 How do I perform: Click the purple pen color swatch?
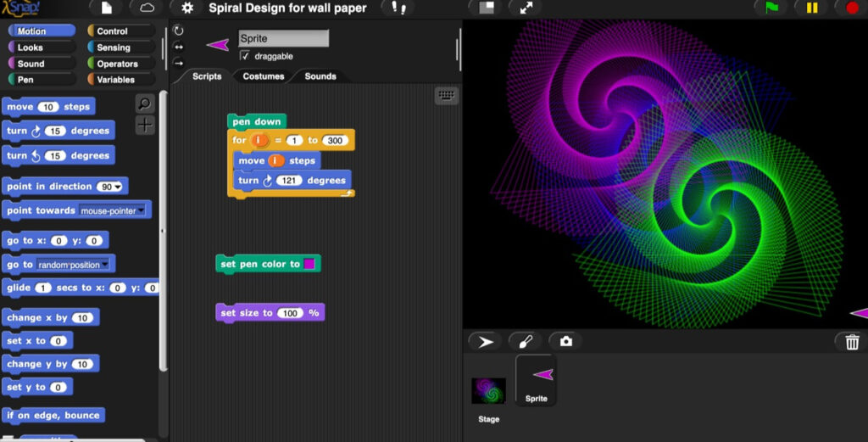pyautogui.click(x=309, y=264)
